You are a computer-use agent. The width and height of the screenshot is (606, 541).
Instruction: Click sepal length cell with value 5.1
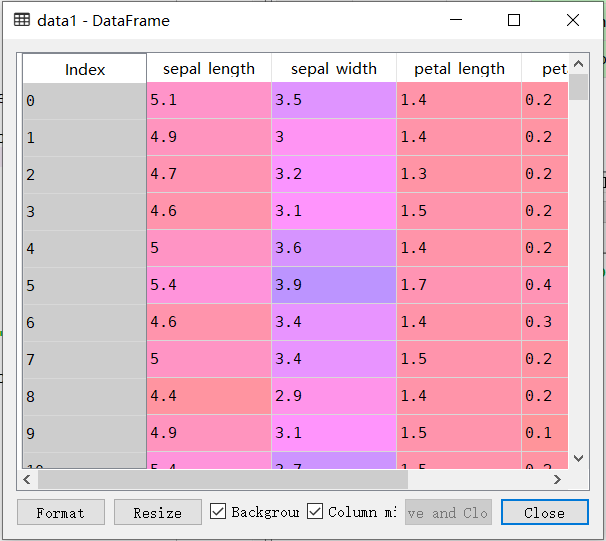pos(209,100)
